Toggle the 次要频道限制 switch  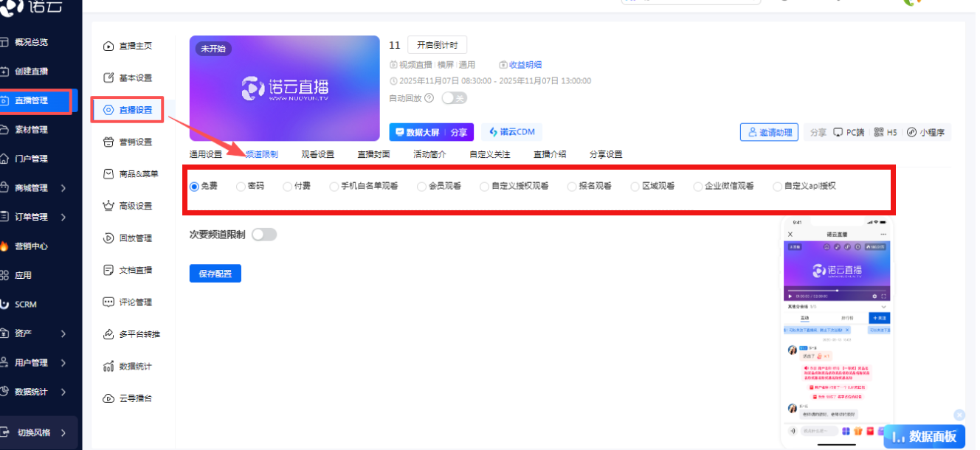click(264, 235)
